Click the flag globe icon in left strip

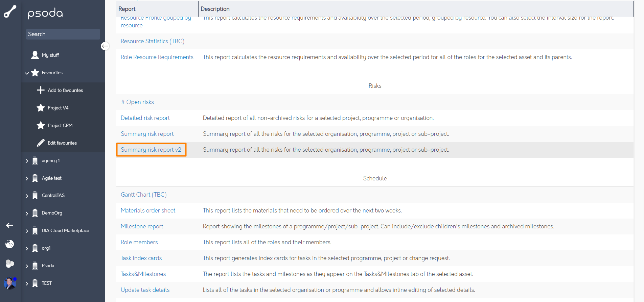pyautogui.click(x=9, y=244)
